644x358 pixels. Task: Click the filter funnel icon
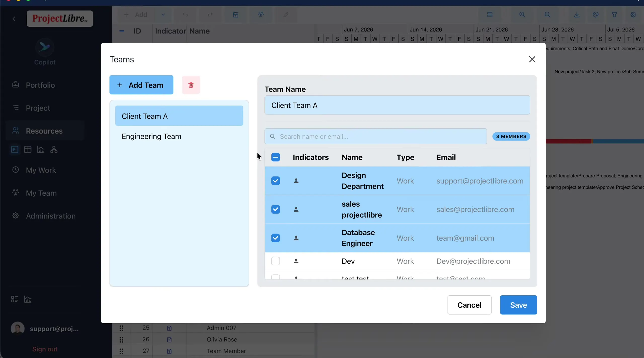[615, 15]
